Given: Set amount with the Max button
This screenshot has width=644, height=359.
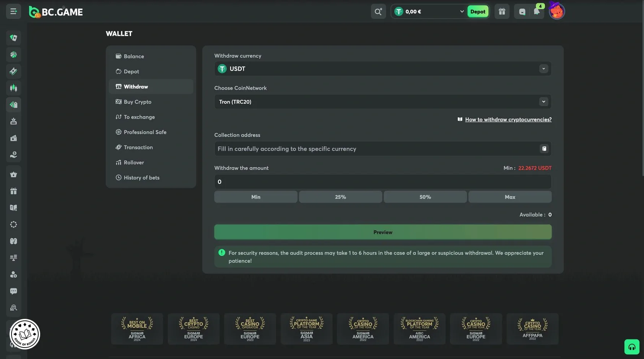Looking at the screenshot, I should tap(510, 197).
